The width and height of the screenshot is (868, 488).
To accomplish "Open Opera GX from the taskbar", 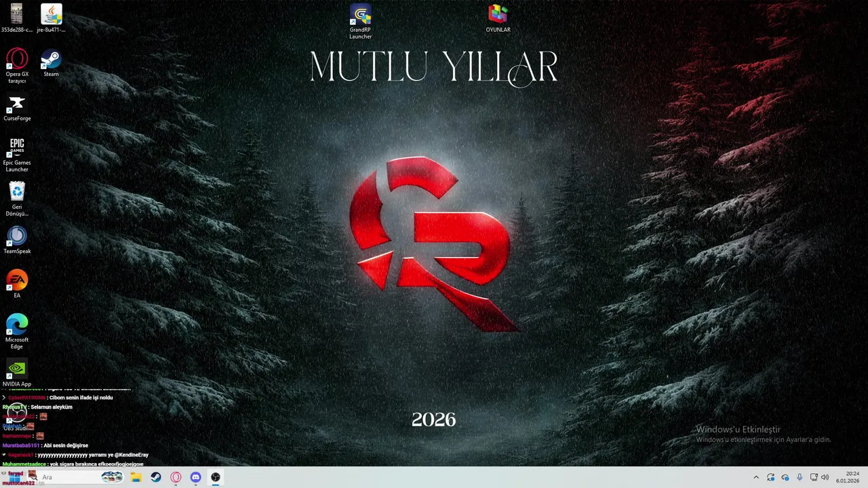I will [x=176, y=477].
